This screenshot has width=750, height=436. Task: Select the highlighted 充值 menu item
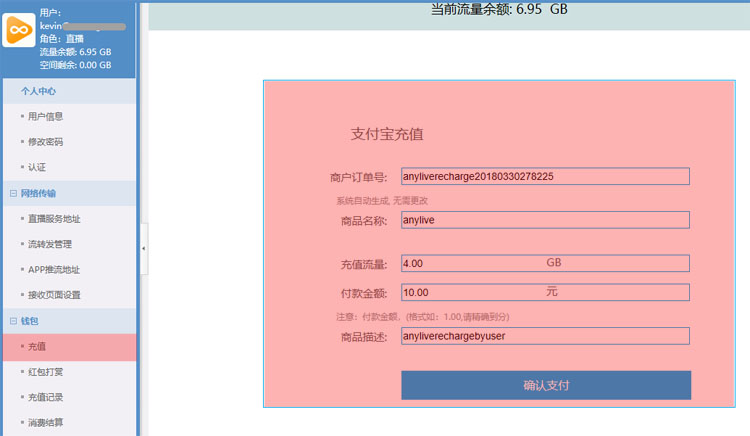click(x=69, y=347)
